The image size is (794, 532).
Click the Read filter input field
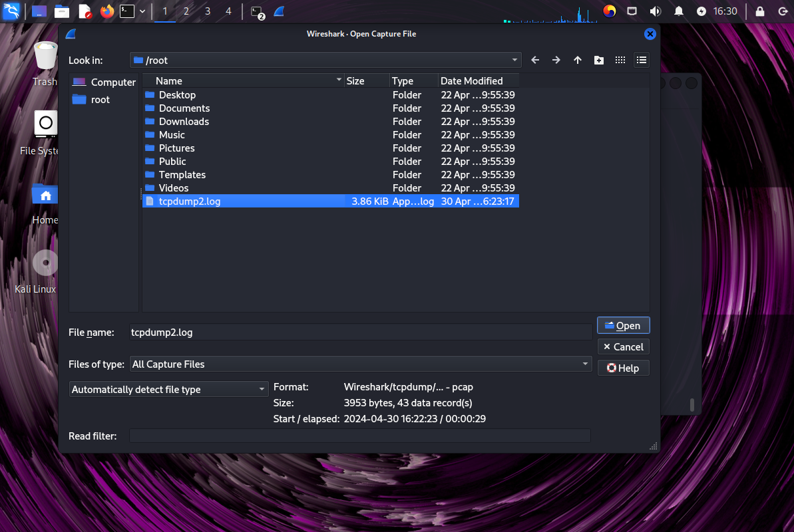[x=359, y=436]
